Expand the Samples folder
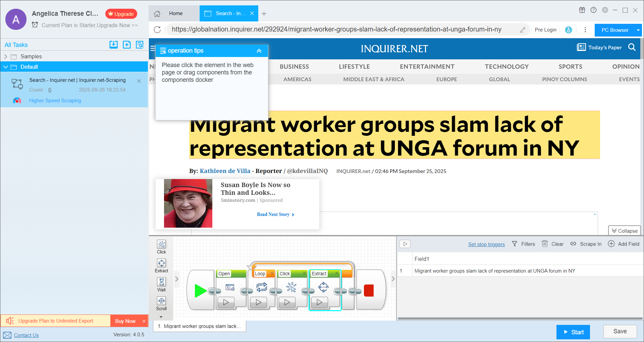The image size is (644, 342). point(6,56)
